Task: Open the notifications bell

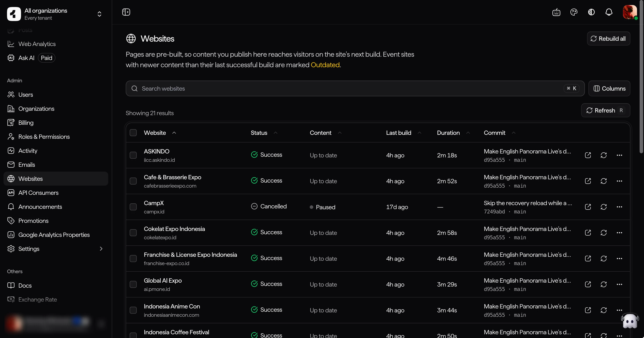Action: 609,12
